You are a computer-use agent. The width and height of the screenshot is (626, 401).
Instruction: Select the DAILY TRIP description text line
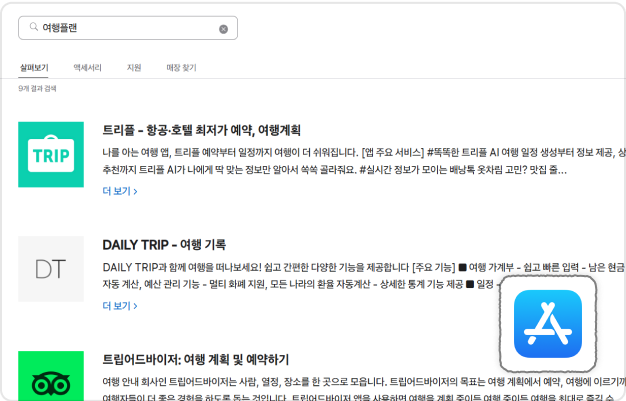pos(364,276)
